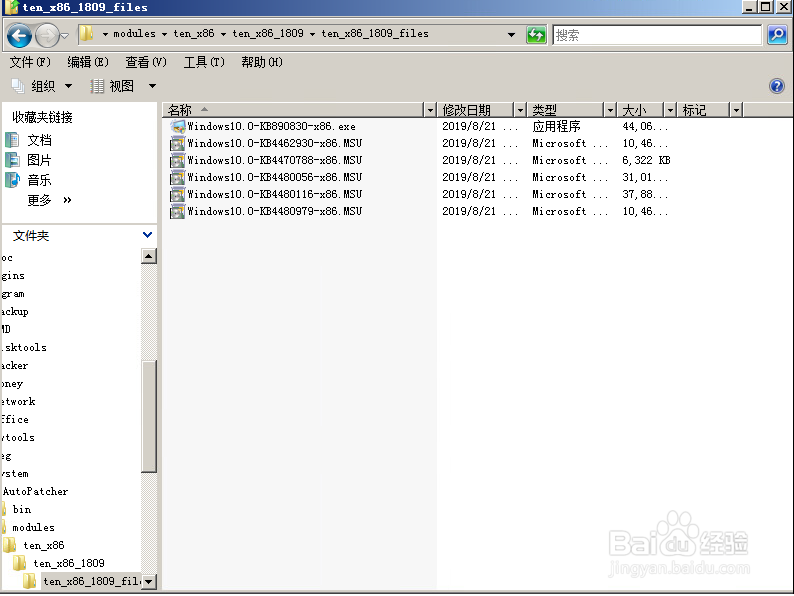Sort by the 名称 column header
Image resolution: width=794 pixels, height=596 pixels.
click(294, 110)
